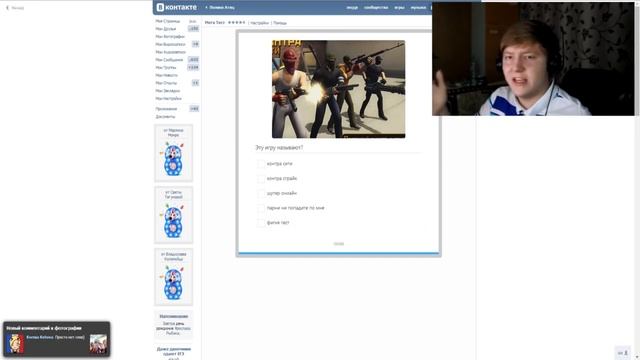Open the Напоминание birthday reminder block
Image resolution: width=640 pixels, height=360 pixels.
pyautogui.click(x=173, y=324)
